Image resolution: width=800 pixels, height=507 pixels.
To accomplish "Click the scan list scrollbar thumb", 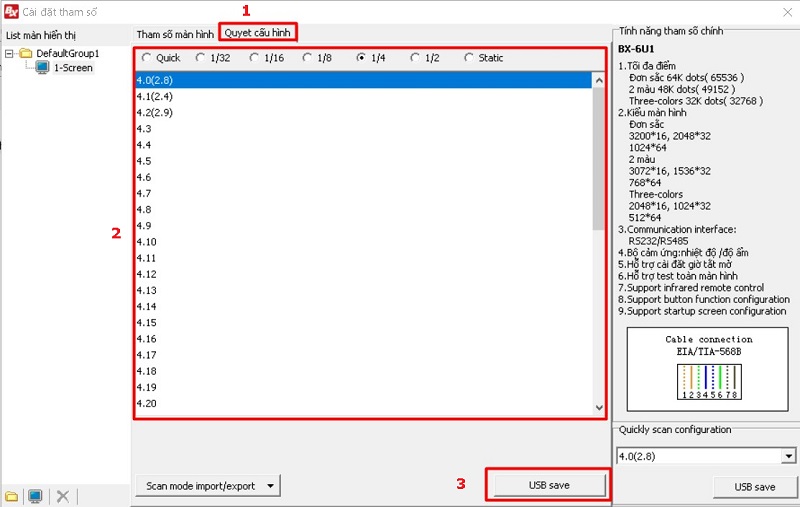I will tap(599, 159).
